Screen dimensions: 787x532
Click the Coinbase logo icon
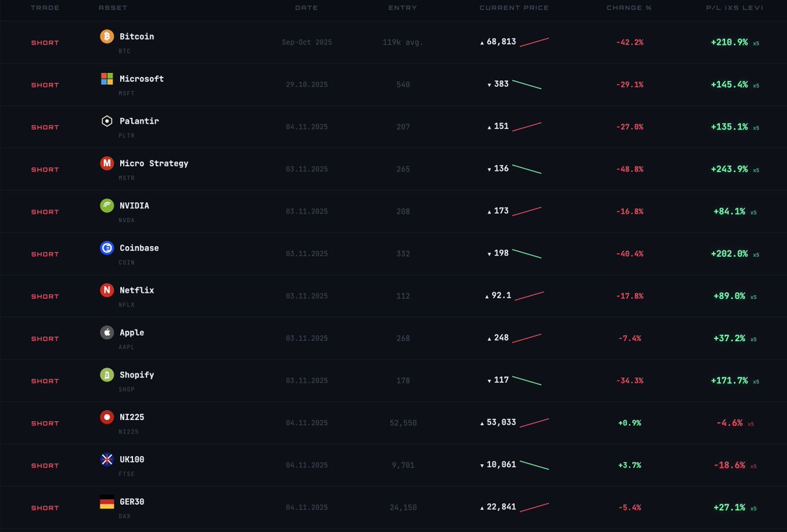(x=107, y=248)
